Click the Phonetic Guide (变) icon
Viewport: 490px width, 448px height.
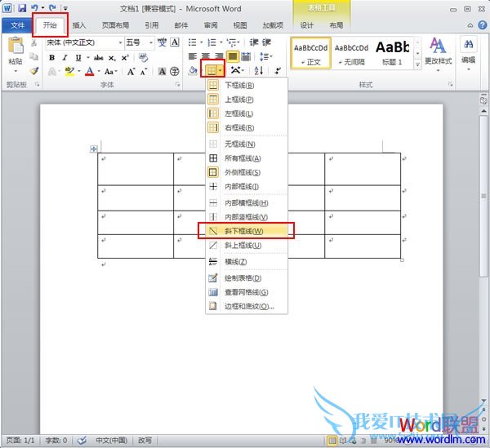pos(162,42)
